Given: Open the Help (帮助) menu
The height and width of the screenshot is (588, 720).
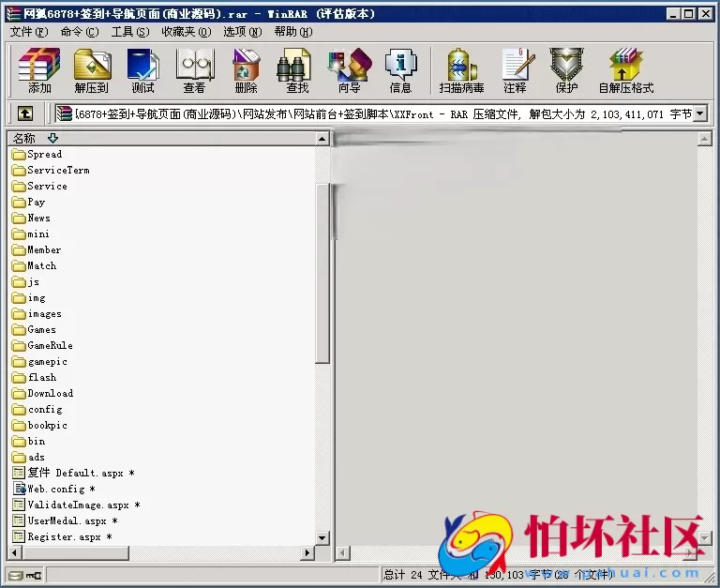Looking at the screenshot, I should click(x=293, y=32).
